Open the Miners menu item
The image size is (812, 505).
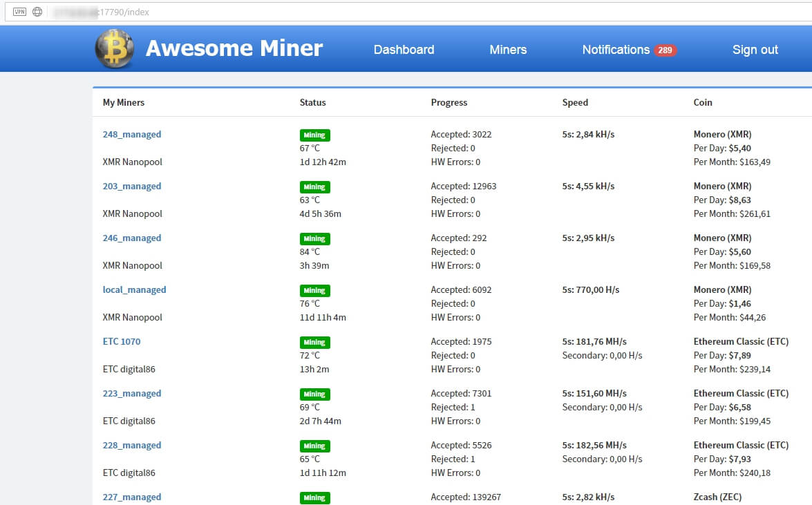pos(508,50)
